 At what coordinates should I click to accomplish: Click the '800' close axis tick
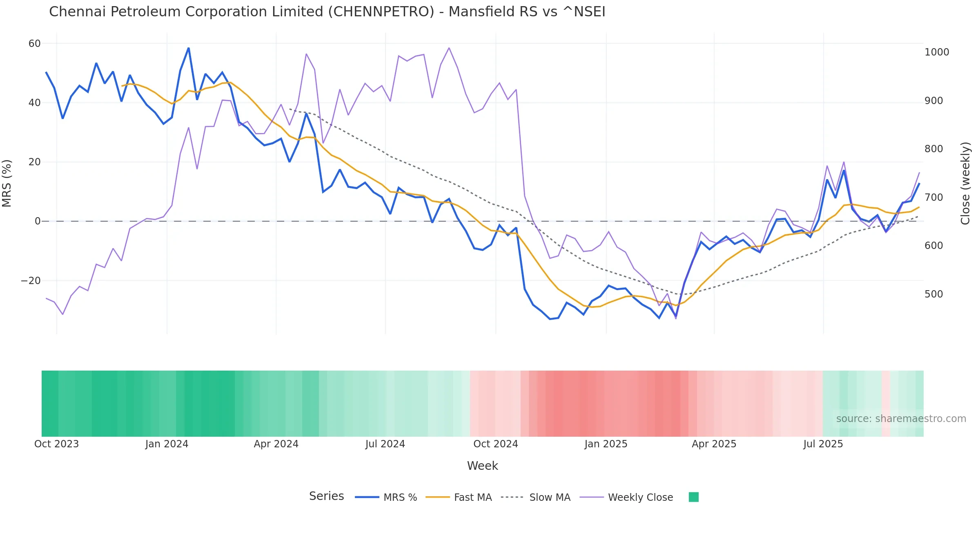(934, 149)
